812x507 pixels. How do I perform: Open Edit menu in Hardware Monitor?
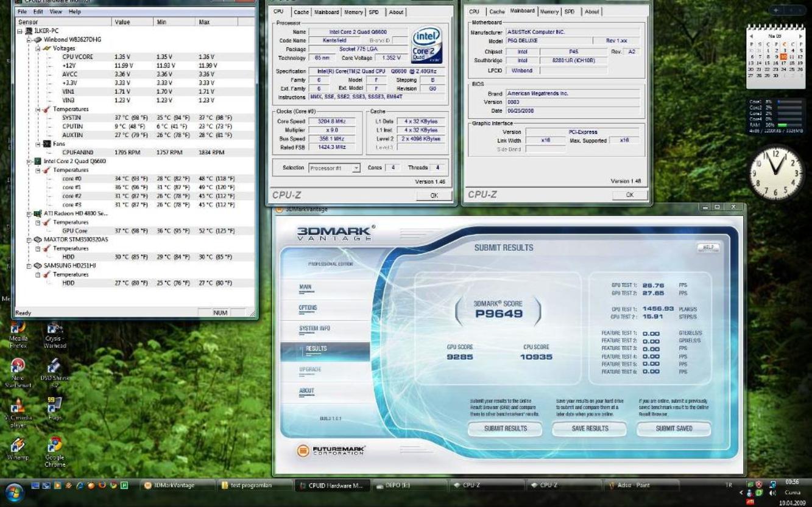pos(38,12)
